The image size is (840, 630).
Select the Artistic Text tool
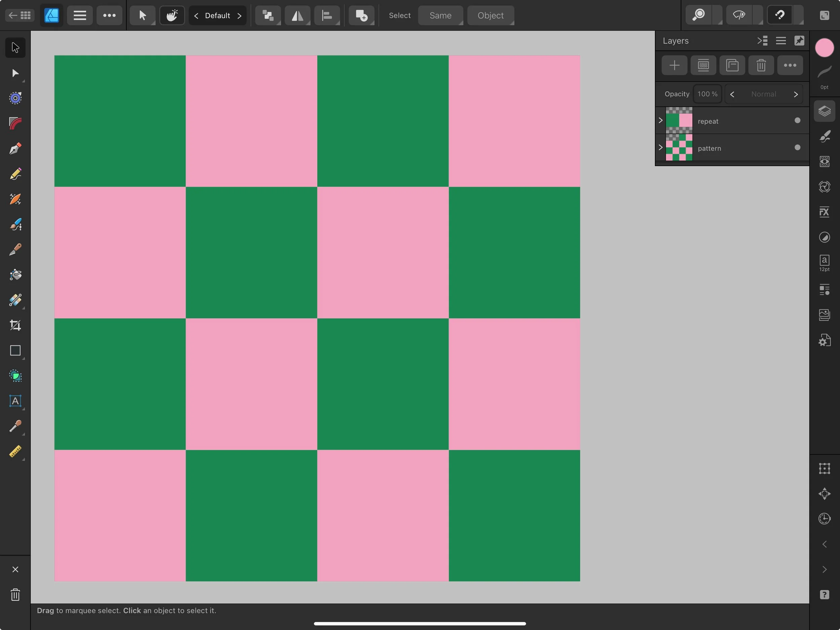click(15, 401)
